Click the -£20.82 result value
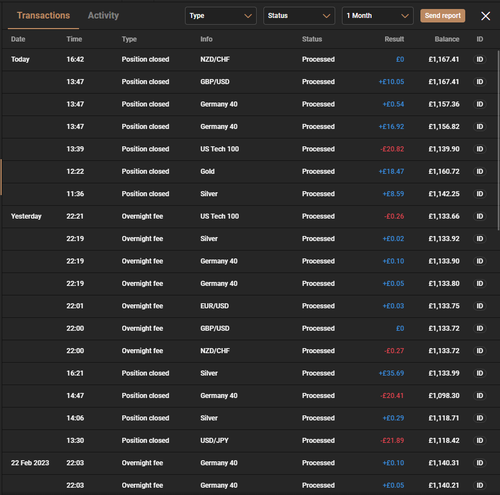This screenshot has width=500, height=495. (392, 149)
